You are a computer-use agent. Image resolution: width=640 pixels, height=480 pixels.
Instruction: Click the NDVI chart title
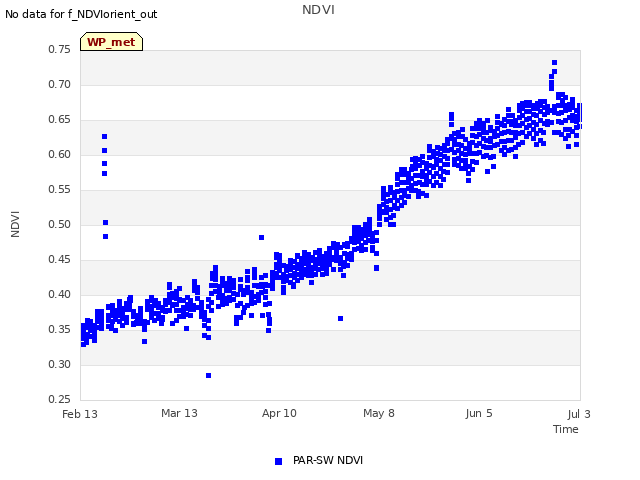coord(318,10)
